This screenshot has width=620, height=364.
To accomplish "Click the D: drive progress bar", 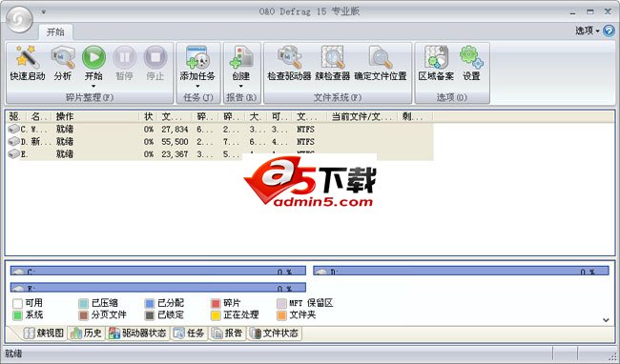I will click(x=461, y=271).
